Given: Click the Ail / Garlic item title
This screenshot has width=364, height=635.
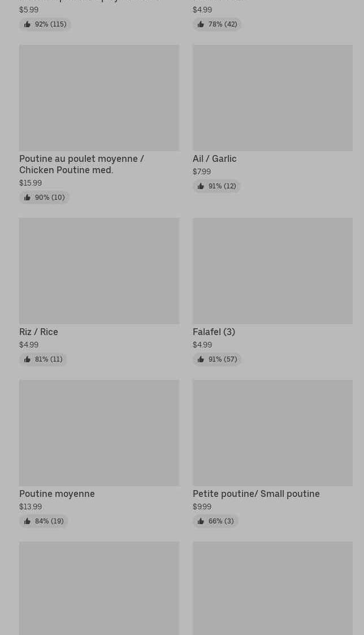Looking at the screenshot, I should [214, 158].
